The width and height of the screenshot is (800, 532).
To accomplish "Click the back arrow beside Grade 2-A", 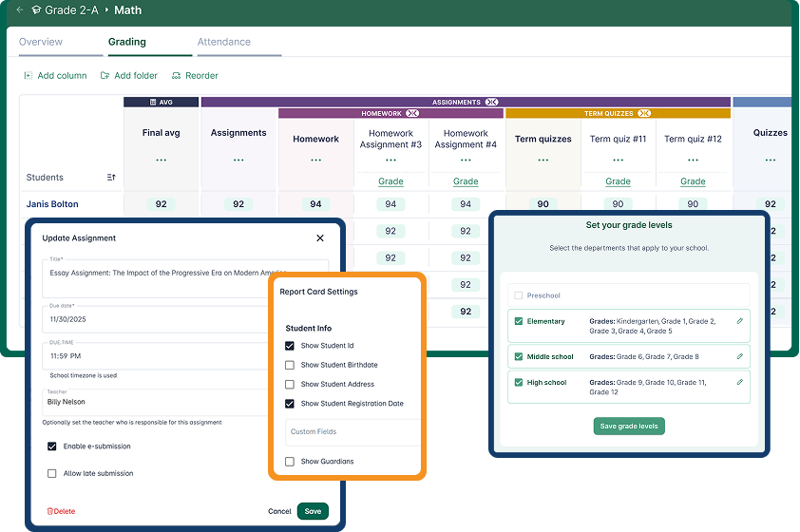I will [x=19, y=10].
